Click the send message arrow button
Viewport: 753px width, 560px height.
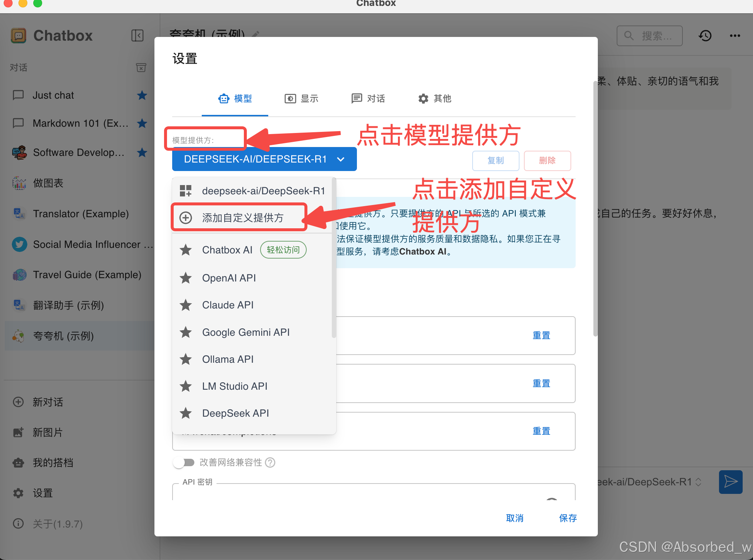click(730, 482)
